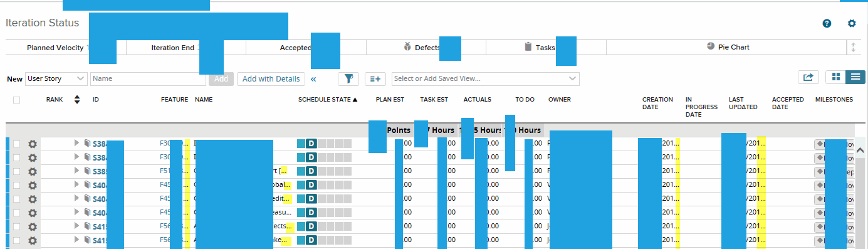The height and width of the screenshot is (249, 868).
Task: Open gear menu for row ending 'easu...'
Action: click(33, 213)
